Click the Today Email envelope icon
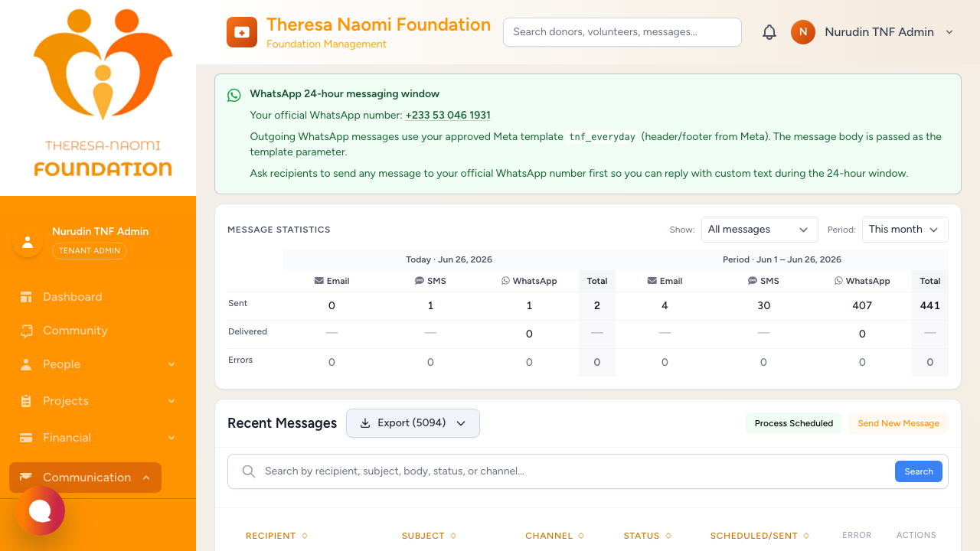The width and height of the screenshot is (980, 551). 318,281
